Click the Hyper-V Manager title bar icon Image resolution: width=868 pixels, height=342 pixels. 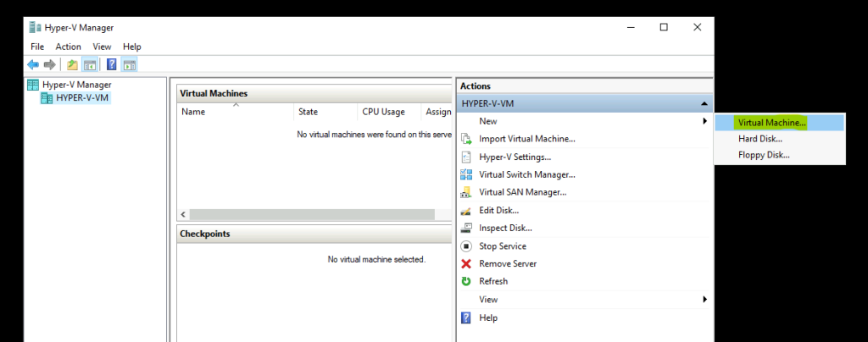(36, 27)
